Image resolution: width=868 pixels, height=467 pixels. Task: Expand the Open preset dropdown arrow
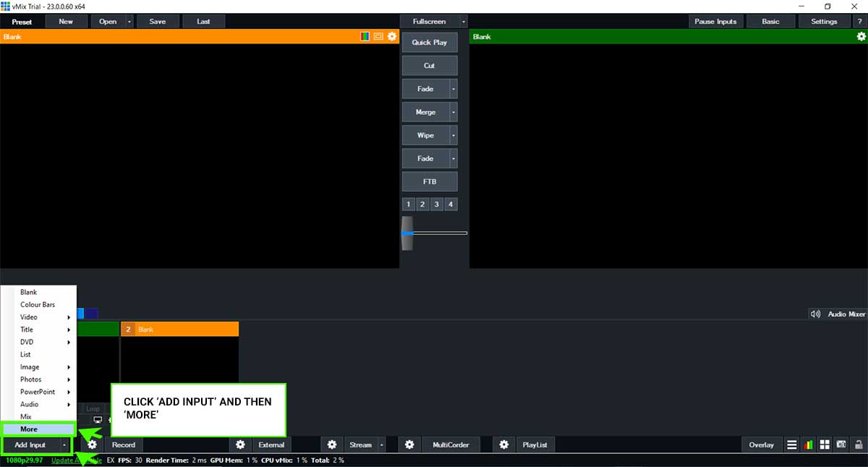(x=129, y=22)
